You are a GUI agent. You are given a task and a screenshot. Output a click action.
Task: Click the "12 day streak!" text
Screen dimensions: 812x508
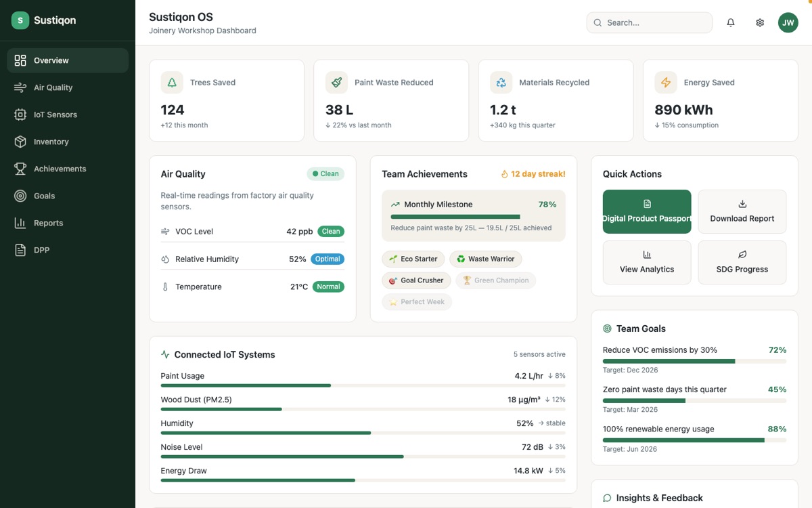point(538,174)
